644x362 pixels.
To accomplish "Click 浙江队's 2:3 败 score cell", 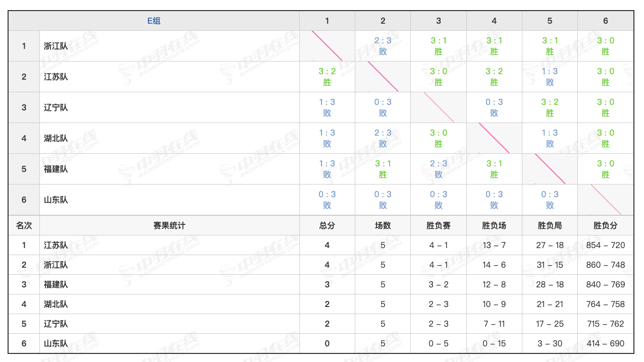I will (383, 45).
